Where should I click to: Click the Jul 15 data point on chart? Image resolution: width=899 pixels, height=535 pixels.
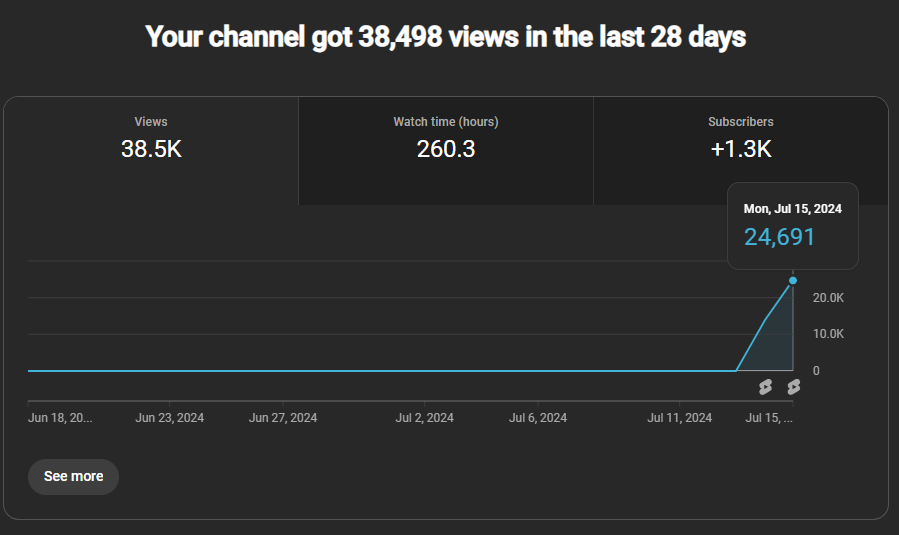(793, 280)
